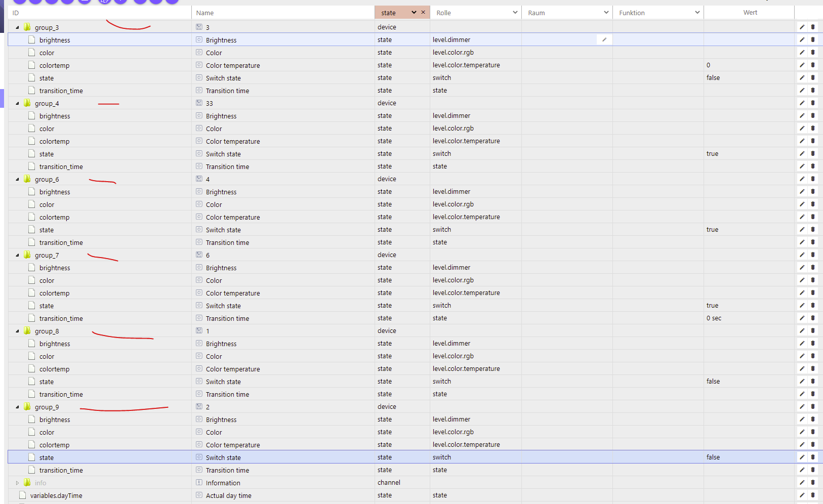Click 'Information' name cell
823x504 pixels.
click(223, 483)
